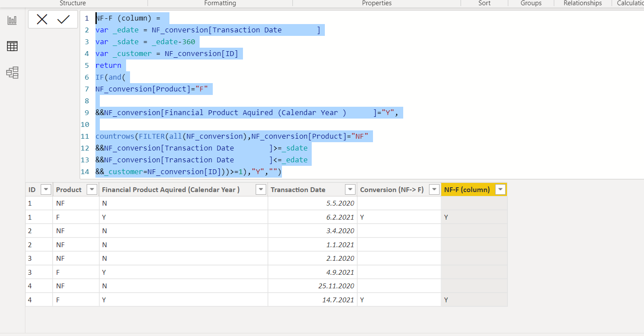Click formula line 'var _customer = NF_conversion[ID]'

167,54
